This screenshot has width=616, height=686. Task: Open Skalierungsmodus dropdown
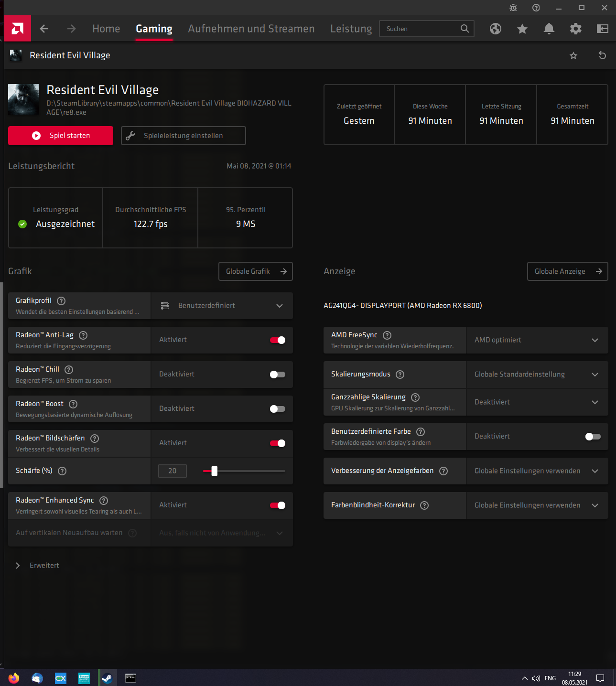pos(537,375)
